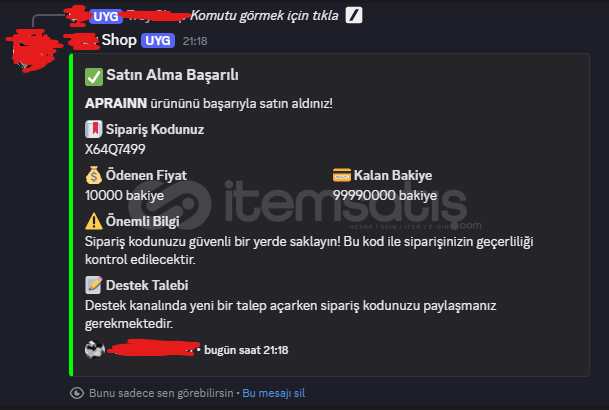Click the money bag emoji beside Ödenen Fiyat

[x=94, y=175]
